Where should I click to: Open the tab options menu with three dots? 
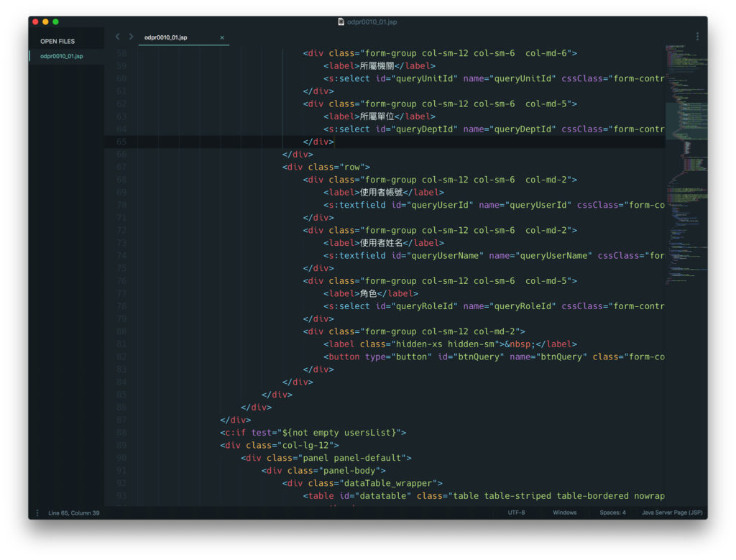pos(696,37)
